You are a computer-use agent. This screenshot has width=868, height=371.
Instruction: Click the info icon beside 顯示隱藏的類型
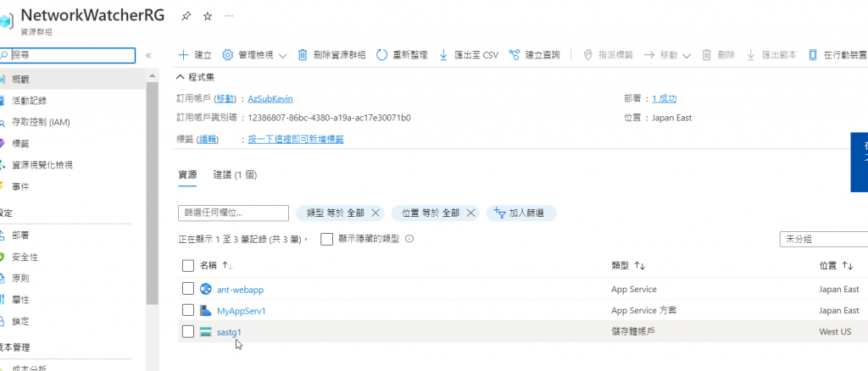click(409, 239)
